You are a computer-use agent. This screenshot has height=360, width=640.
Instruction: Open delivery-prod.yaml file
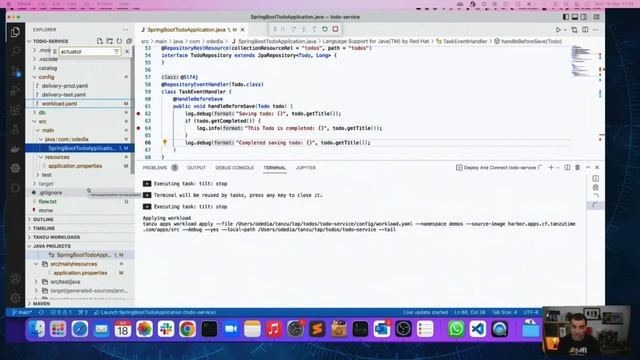[x=64, y=86]
